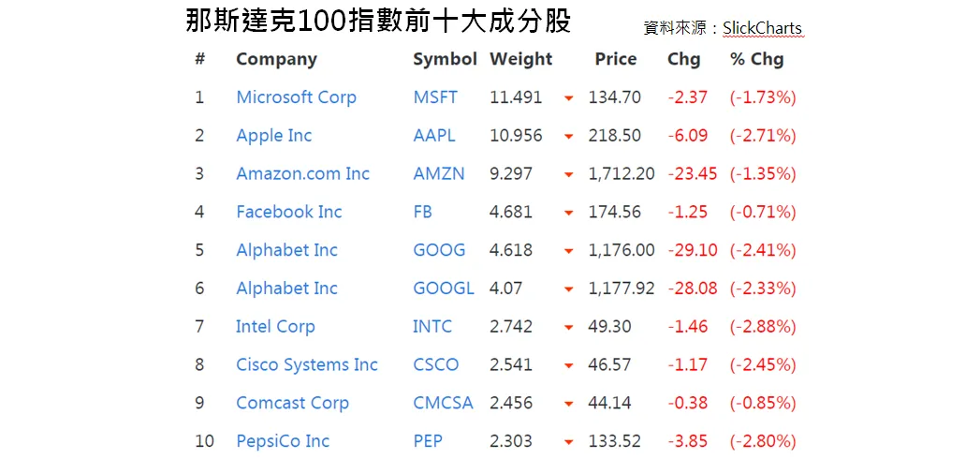Click the red down arrow in Apple's row
This screenshot has height=459, width=980.
pos(568,137)
